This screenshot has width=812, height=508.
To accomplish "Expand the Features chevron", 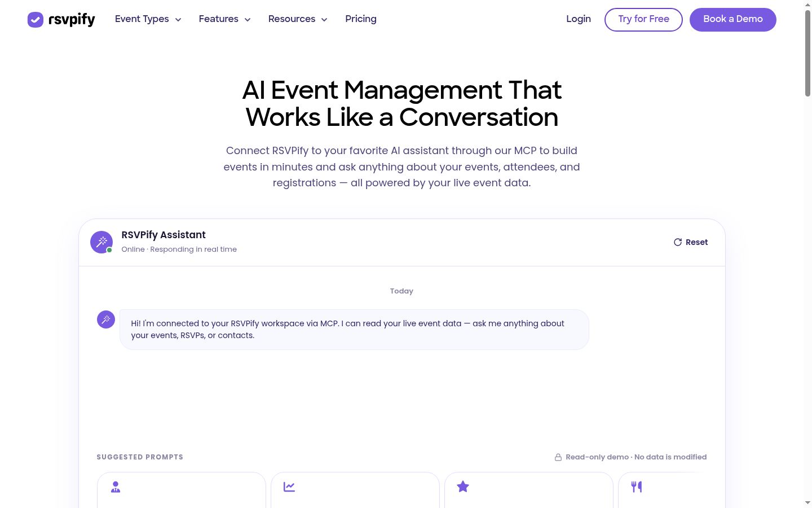I will pos(248,20).
